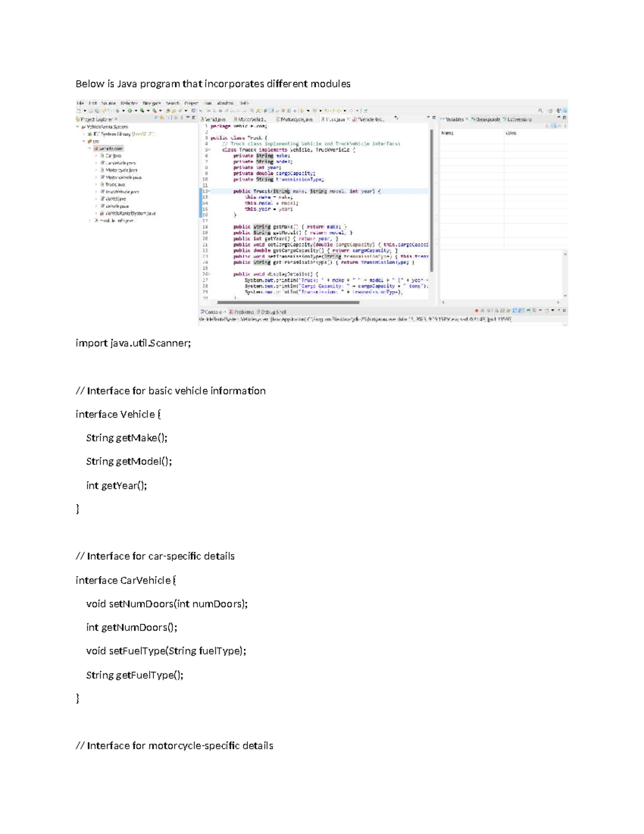Screen dimensions: 644x834
Task: Open the Window menu
Action: pyautogui.click(x=225, y=103)
